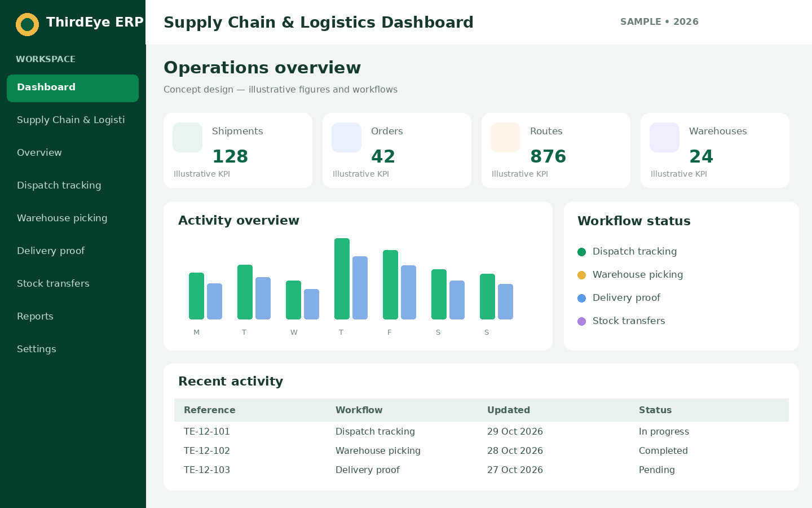The width and height of the screenshot is (812, 508).
Task: Click the purple Stock transfers status dot
Action: (581, 321)
